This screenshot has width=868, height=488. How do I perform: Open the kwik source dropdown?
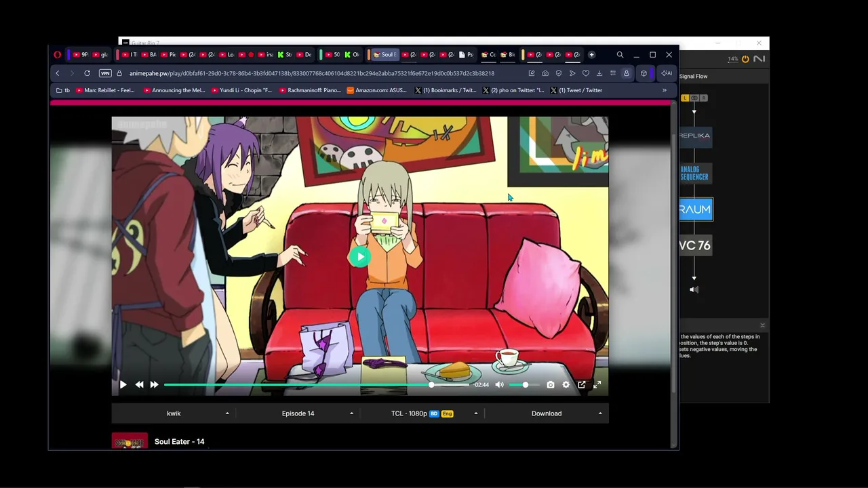[x=174, y=413]
